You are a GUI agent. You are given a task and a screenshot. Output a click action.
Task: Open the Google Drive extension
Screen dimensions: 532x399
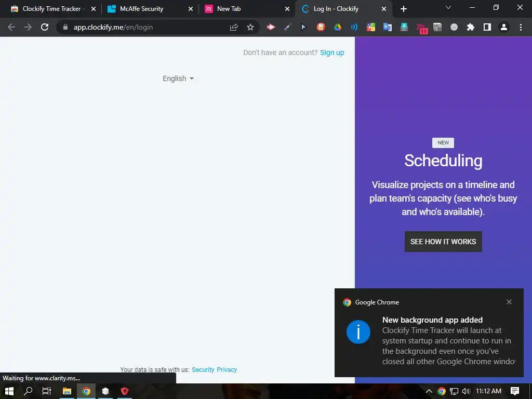(337, 27)
